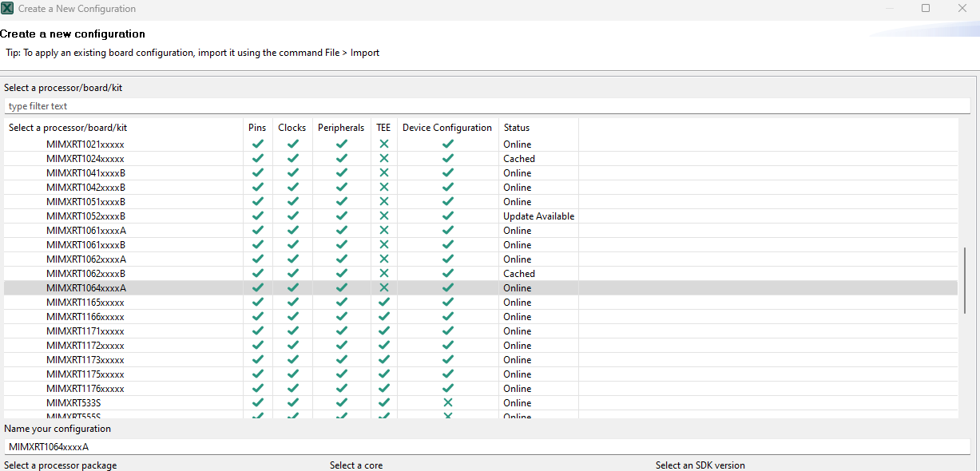Image resolution: width=980 pixels, height=471 pixels.
Task: Click the processor/board/kit column header
Action: (x=123, y=128)
